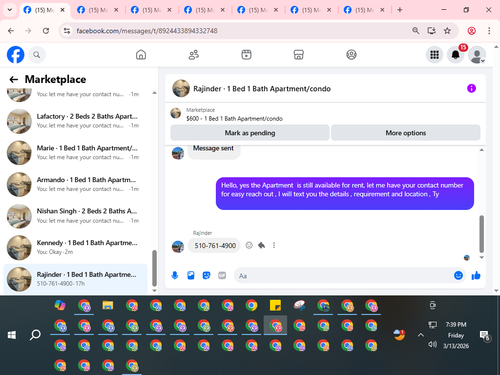This screenshot has height=375, width=500.
Task: Switch to the third Facebook browser tab
Action: tap(151, 10)
